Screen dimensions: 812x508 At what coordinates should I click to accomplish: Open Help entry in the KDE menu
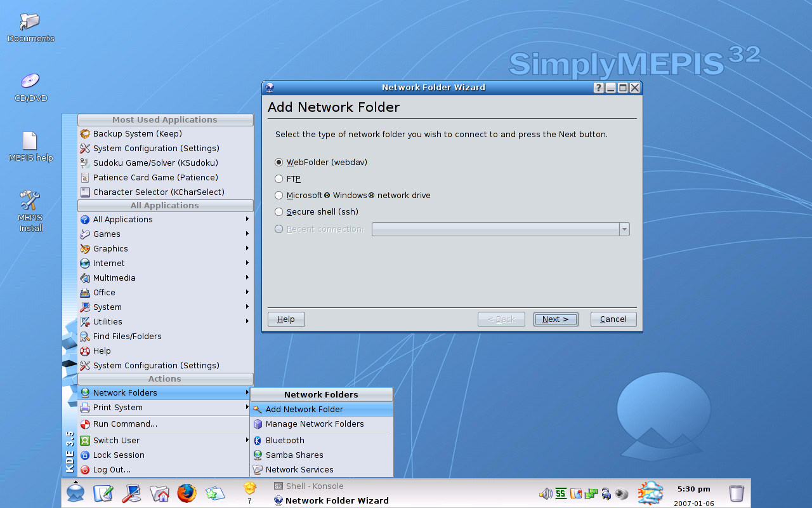coord(165,351)
